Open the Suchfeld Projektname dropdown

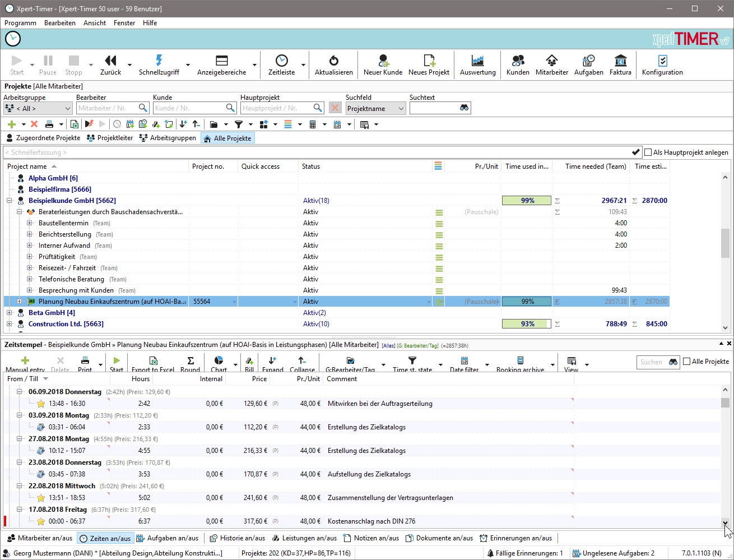point(375,108)
